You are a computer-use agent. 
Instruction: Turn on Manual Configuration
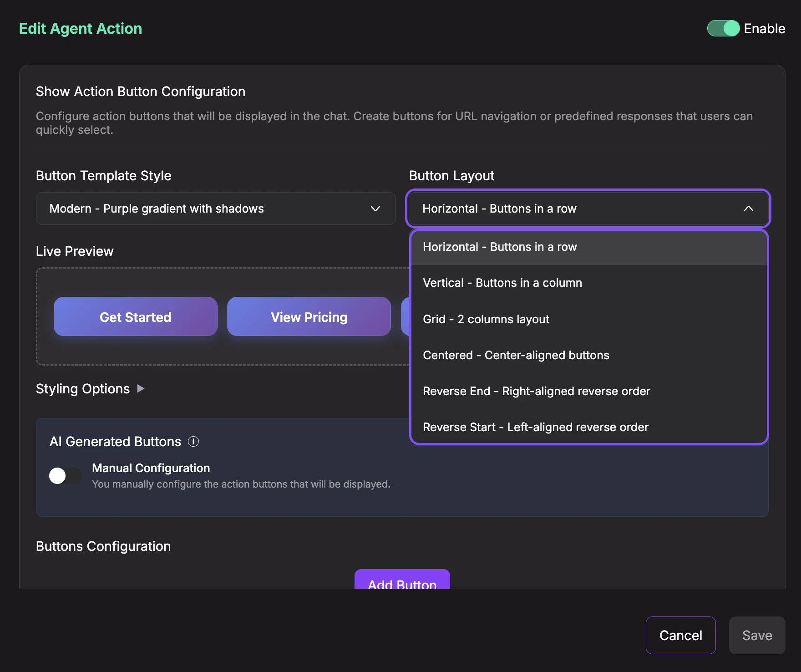(x=65, y=476)
